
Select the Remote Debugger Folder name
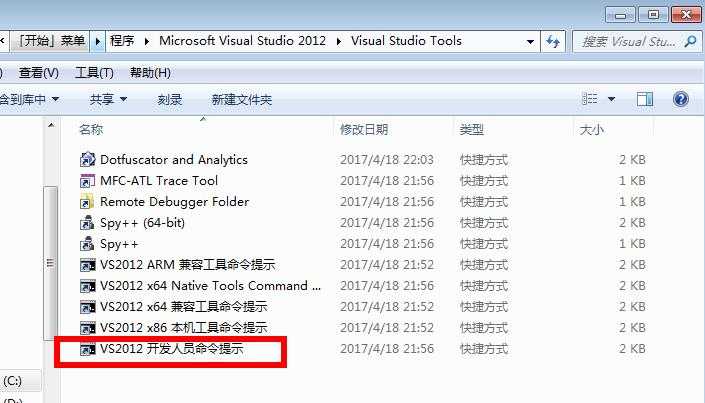point(174,202)
